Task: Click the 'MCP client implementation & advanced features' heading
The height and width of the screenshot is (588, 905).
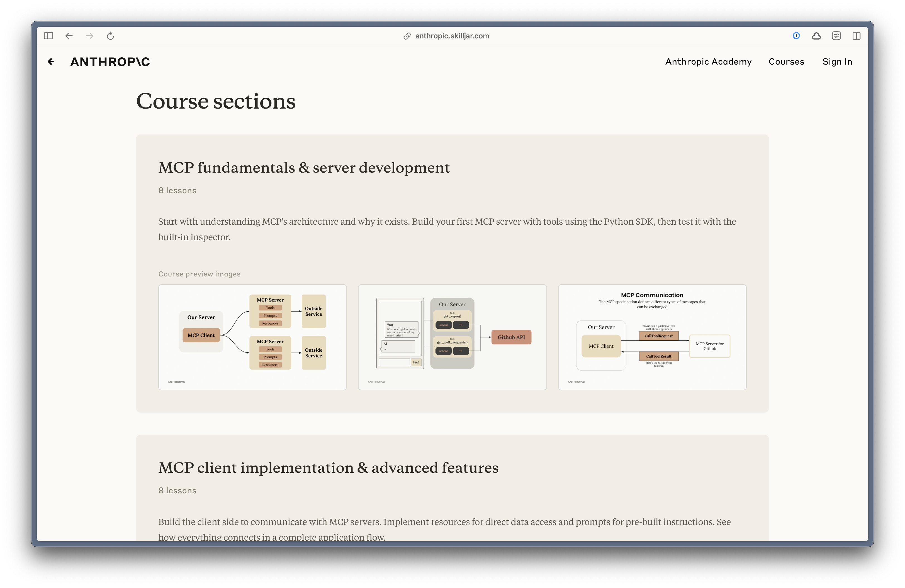Action: pos(328,468)
